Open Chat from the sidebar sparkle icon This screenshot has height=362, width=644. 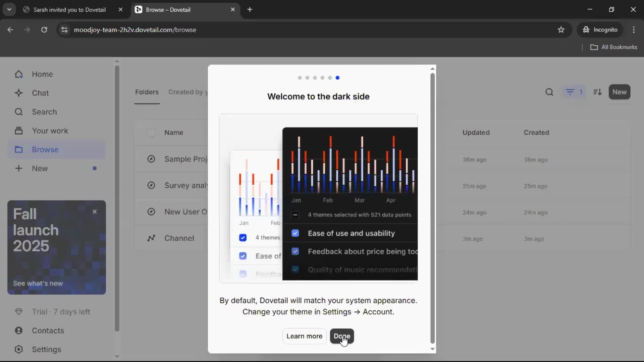coord(19,93)
